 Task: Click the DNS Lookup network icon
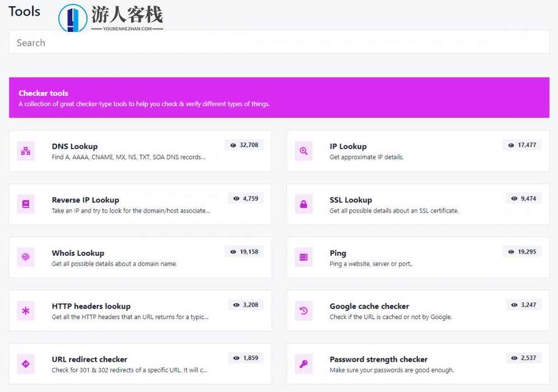[26, 150]
